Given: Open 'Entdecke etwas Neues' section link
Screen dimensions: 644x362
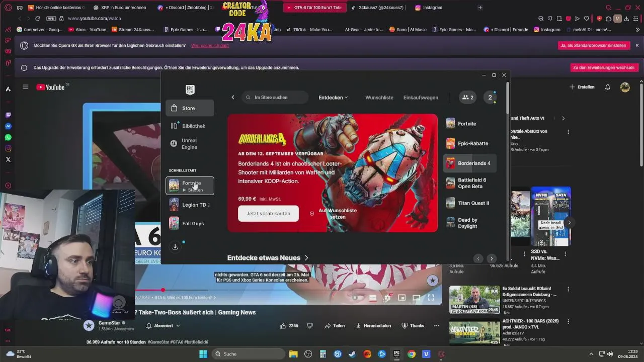Looking at the screenshot, I should click(x=268, y=258).
